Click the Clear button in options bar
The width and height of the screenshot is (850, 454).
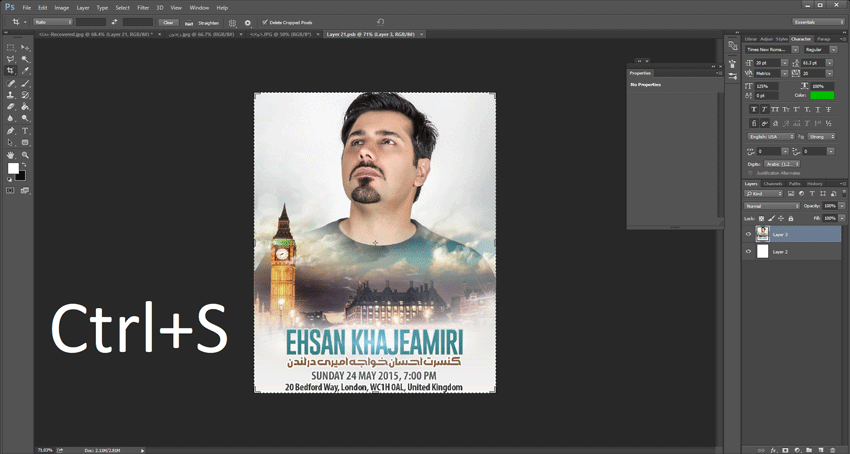(x=168, y=23)
